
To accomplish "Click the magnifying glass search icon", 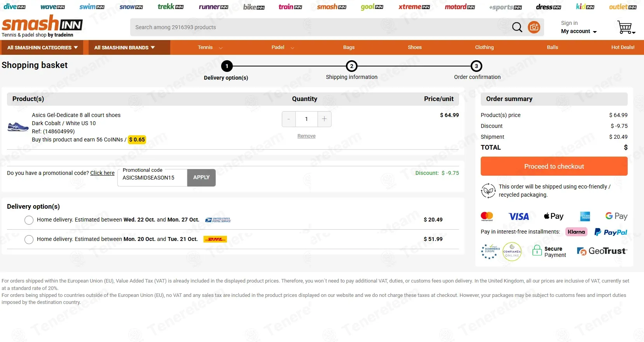I will (517, 27).
